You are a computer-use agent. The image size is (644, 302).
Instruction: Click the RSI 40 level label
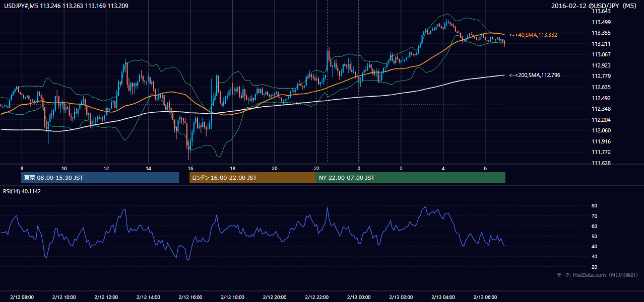click(x=594, y=246)
